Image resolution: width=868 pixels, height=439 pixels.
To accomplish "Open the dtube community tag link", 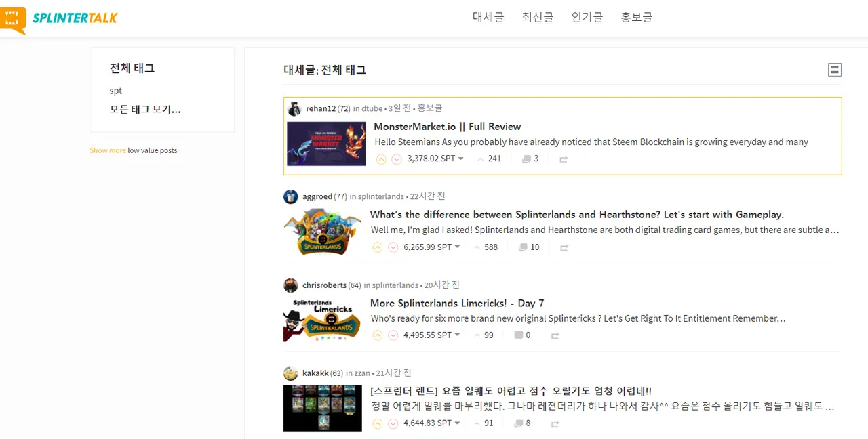I will point(372,108).
